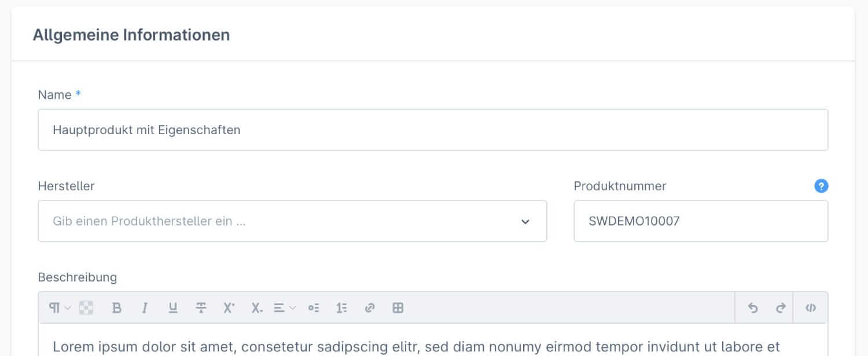Insert a bullet list
This screenshot has width=868, height=356.
(x=313, y=307)
